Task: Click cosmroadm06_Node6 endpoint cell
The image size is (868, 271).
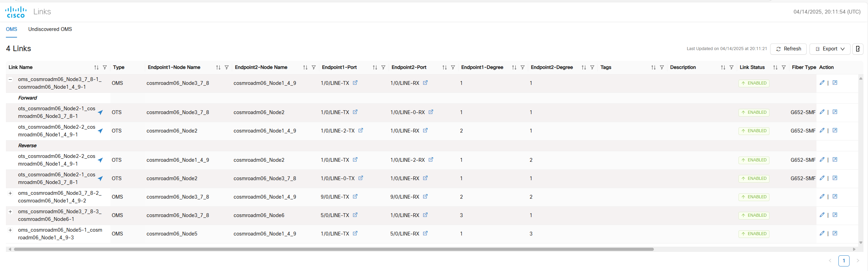Action: tap(259, 215)
